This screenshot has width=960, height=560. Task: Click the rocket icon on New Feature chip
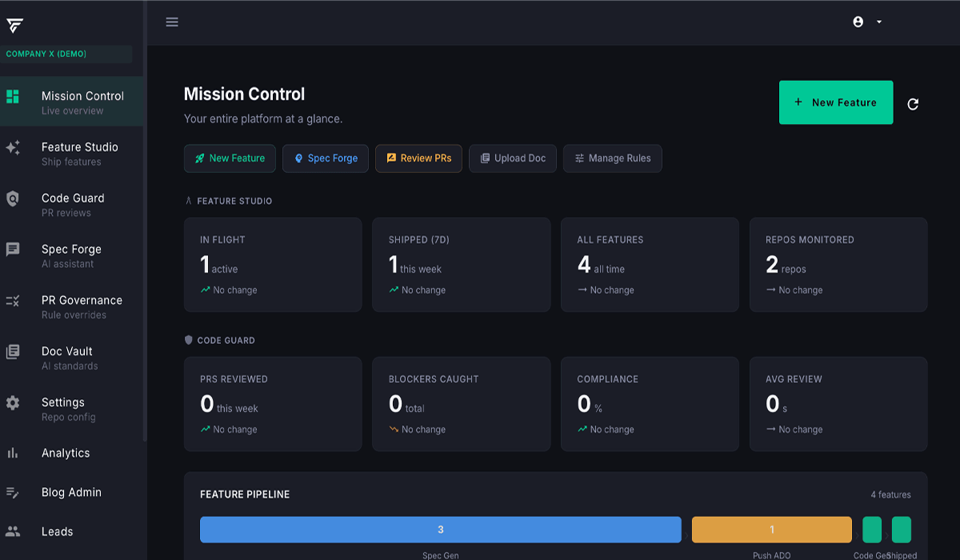(199, 158)
